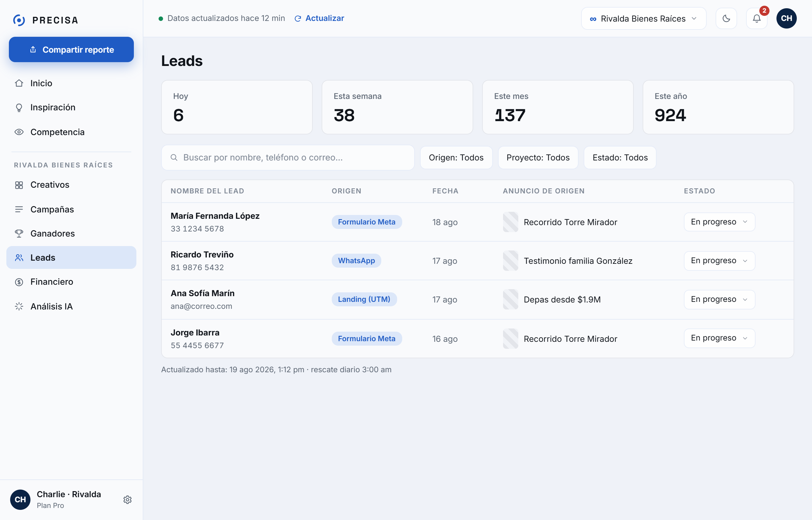
Task: Click the Inicio home icon
Action: click(19, 83)
